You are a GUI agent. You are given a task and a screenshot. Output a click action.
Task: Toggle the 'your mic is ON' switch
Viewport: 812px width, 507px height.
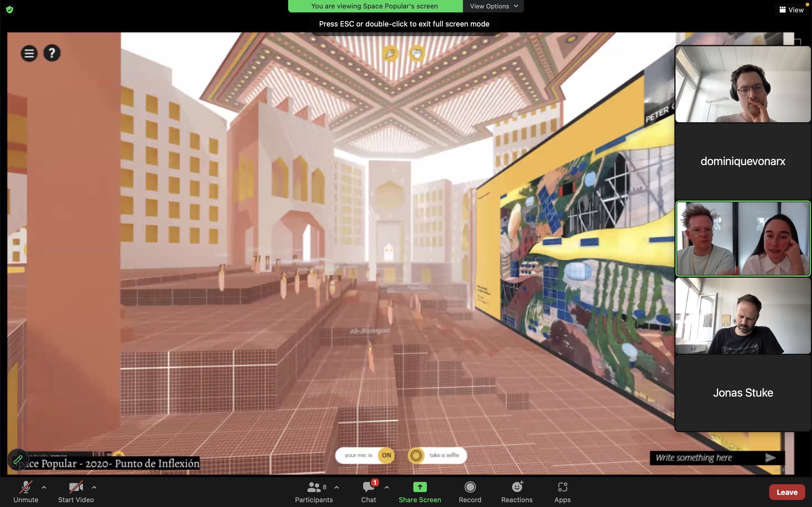[x=386, y=455]
